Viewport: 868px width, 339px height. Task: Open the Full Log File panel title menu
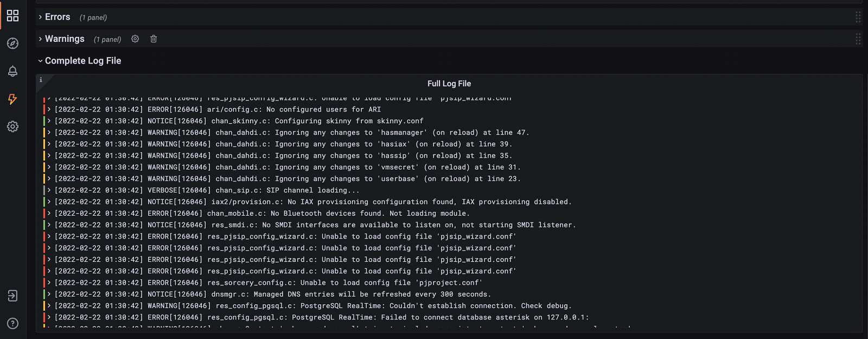coord(449,84)
